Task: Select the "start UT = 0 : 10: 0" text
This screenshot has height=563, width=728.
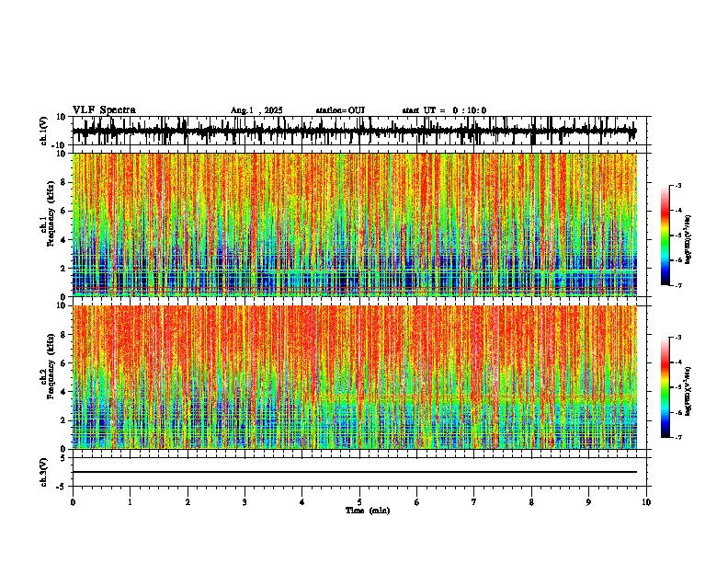Action: click(x=444, y=110)
